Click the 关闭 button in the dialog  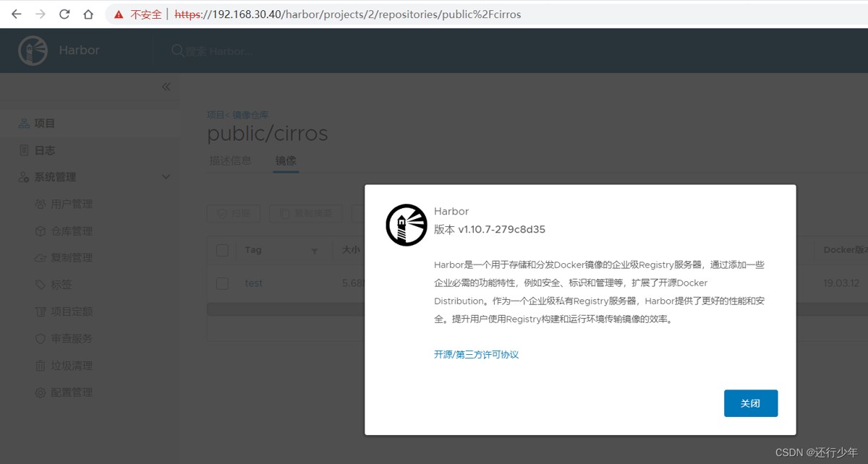[751, 403]
